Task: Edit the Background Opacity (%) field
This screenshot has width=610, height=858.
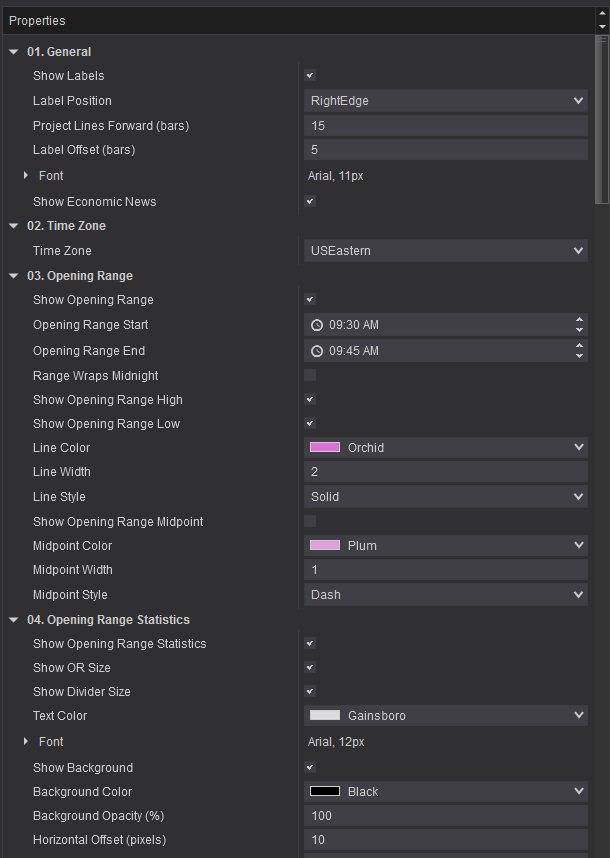Action: point(446,816)
